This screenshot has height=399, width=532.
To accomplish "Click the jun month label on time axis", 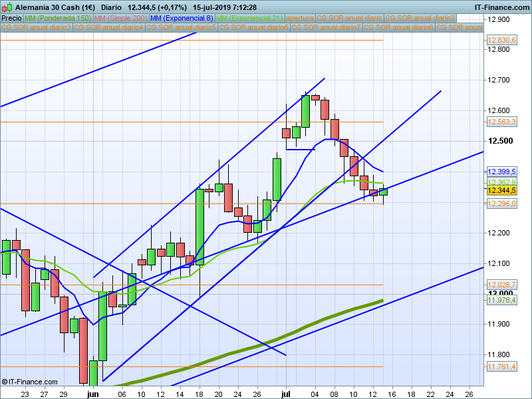I will tap(92, 394).
